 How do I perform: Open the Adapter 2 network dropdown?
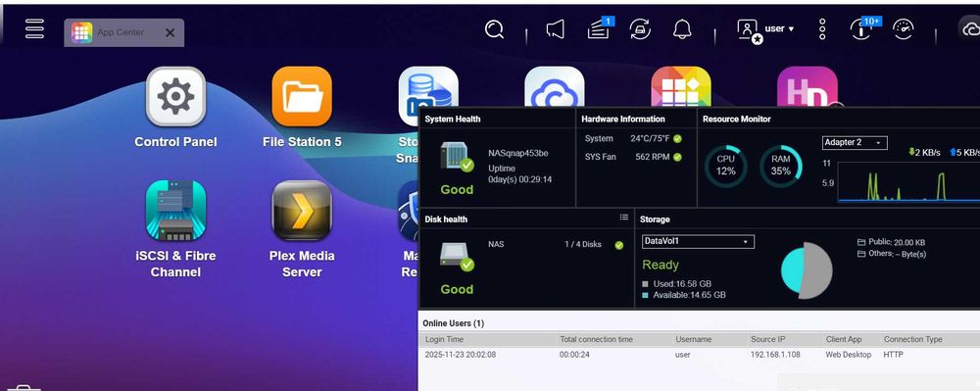tap(855, 142)
